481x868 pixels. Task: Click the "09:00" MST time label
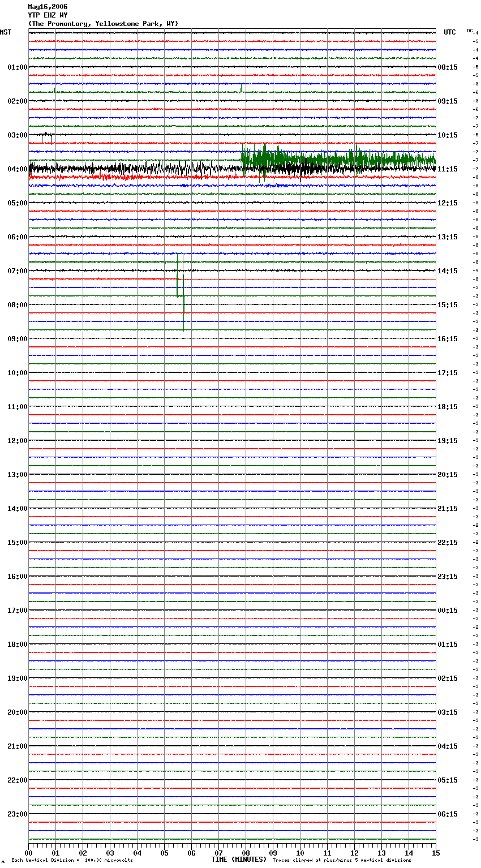click(x=18, y=339)
